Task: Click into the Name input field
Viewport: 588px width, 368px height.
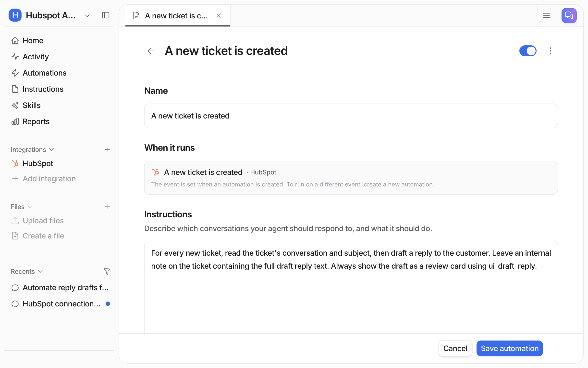Action: pos(351,116)
